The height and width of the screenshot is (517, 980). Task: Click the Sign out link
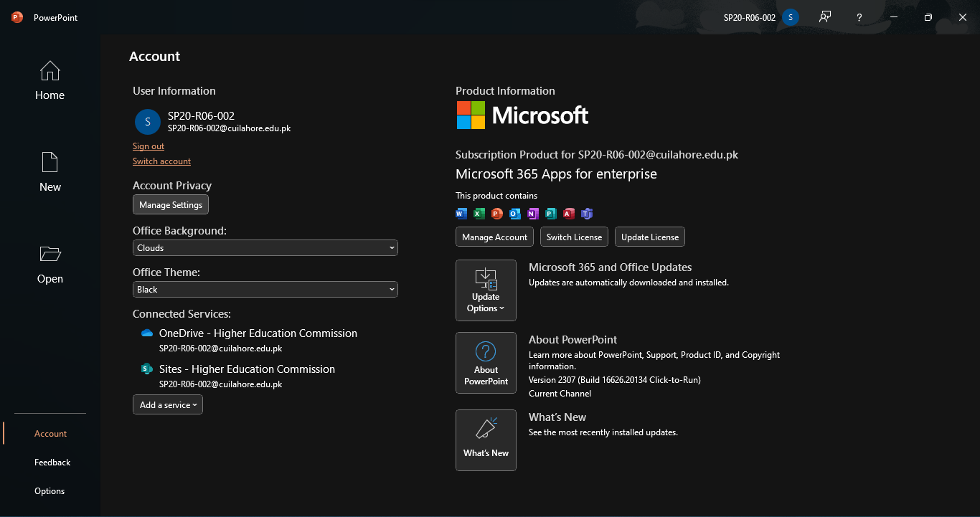click(149, 146)
